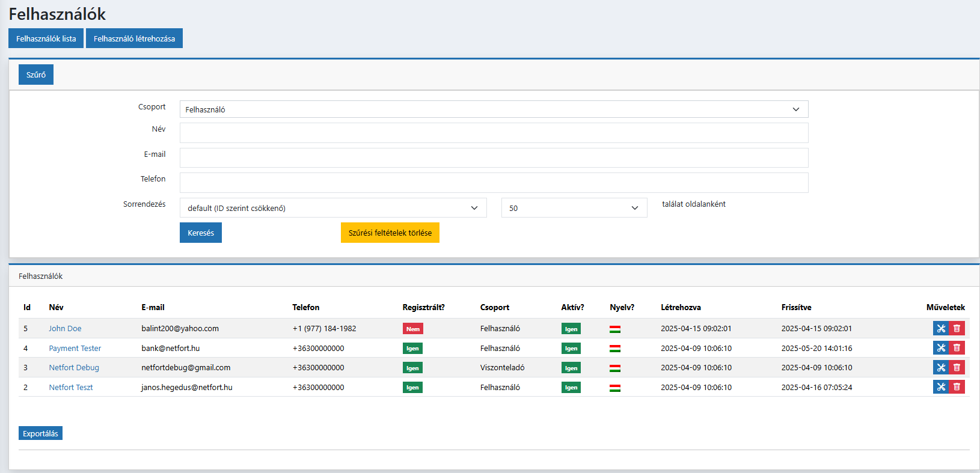
Task: Delete user John Doe via trash icon
Action: (957, 328)
